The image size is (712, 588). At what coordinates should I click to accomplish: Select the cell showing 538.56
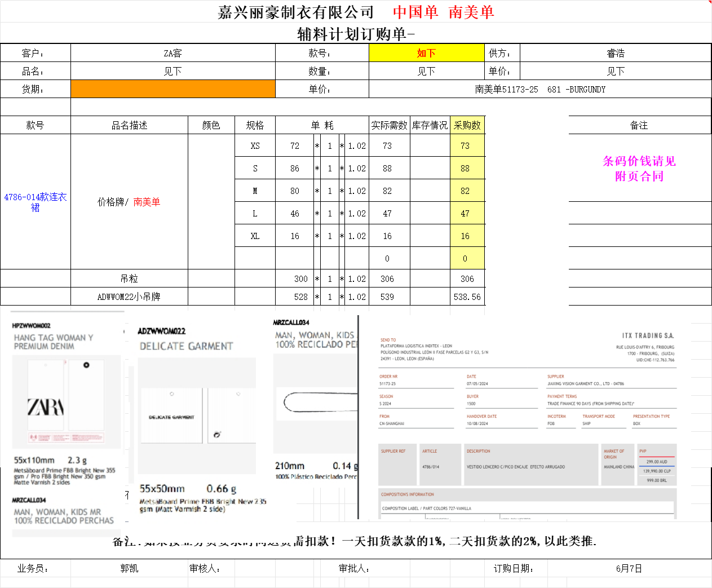[x=467, y=297]
